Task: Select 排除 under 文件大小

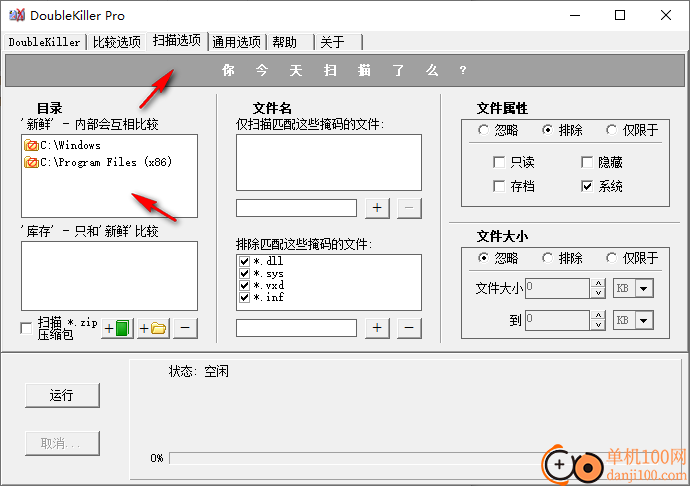Action: tap(547, 258)
